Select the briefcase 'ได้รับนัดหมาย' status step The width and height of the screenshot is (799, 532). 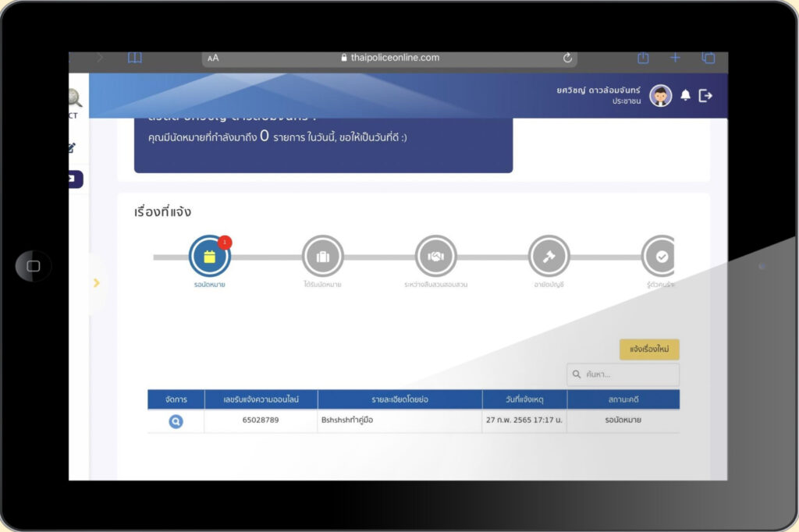click(x=322, y=256)
